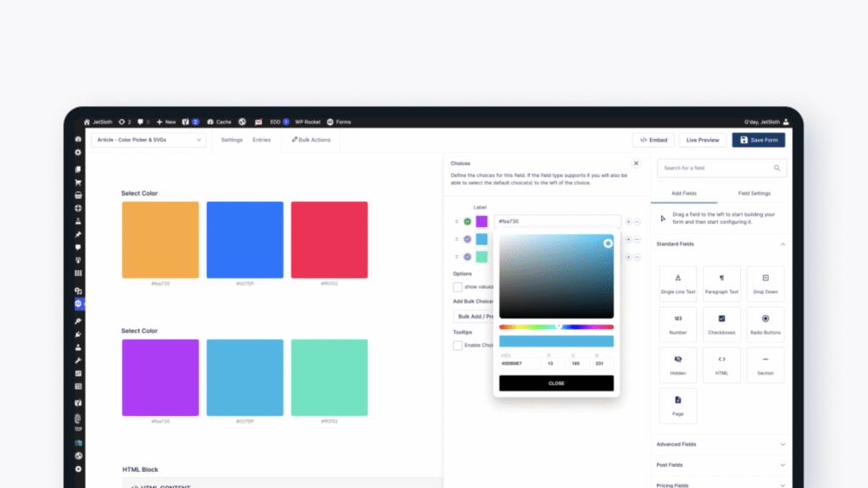The width and height of the screenshot is (868, 488).
Task: Click the G'day JetSloth user menu
Action: point(766,122)
